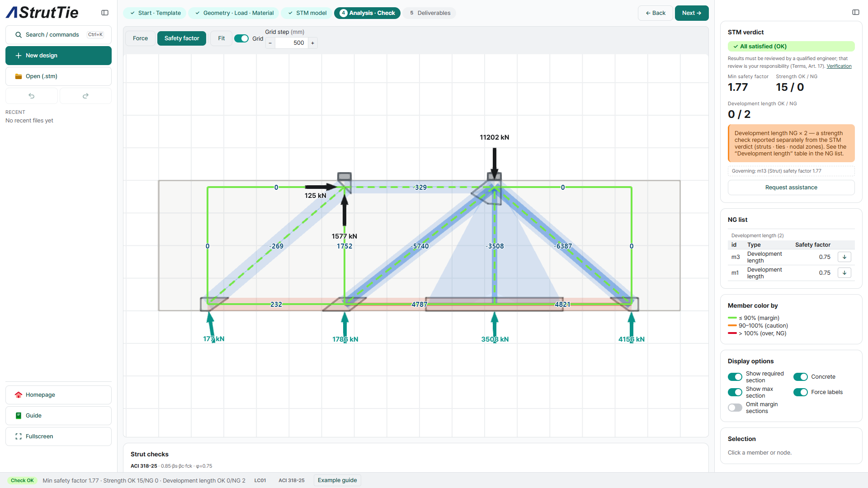Go to Start · Template step

coord(156,13)
